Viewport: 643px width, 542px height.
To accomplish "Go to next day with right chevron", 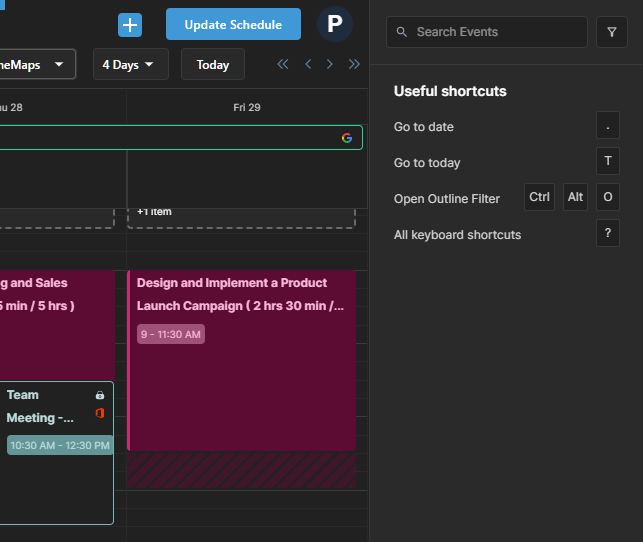I will click(330, 64).
